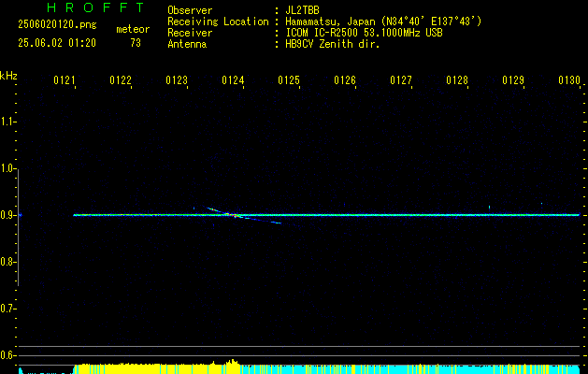Click the 1.0 kHz axis label
The image size is (588, 374).
click(7, 168)
